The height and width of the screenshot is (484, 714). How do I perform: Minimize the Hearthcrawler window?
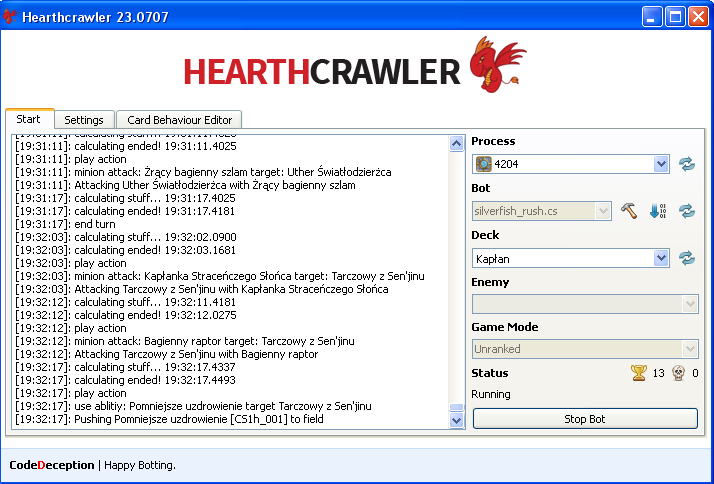point(652,17)
